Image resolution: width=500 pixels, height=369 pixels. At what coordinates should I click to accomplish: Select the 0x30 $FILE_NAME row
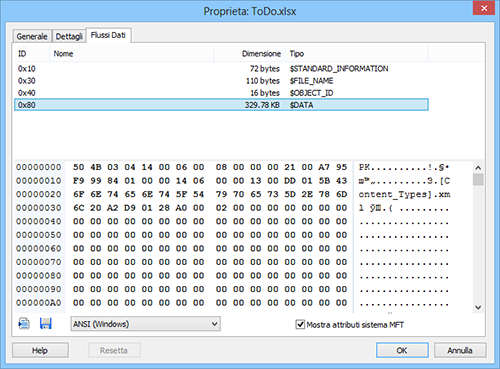221,81
